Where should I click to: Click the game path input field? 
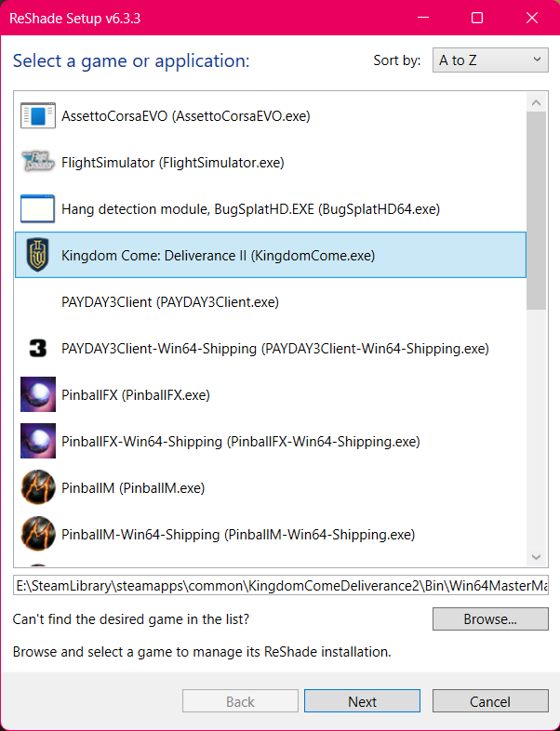(281, 585)
